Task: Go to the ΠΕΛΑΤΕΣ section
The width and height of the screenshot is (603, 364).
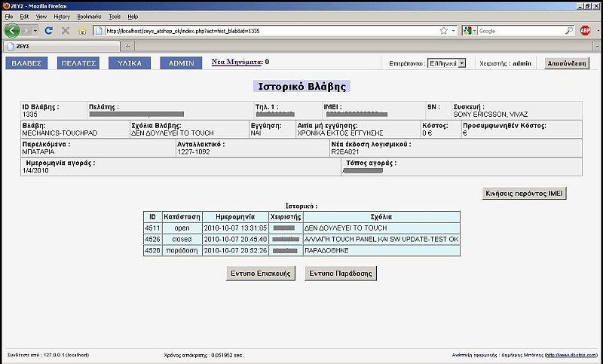Action: tap(78, 63)
